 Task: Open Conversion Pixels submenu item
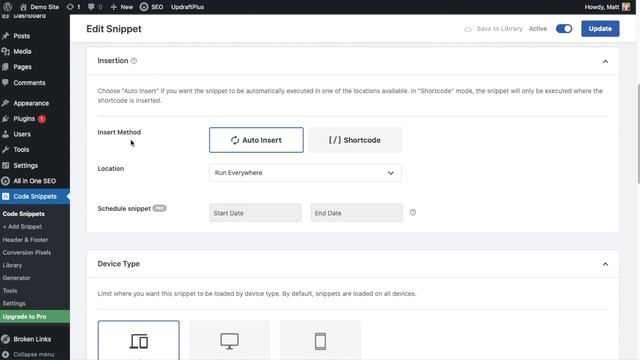[x=27, y=252]
